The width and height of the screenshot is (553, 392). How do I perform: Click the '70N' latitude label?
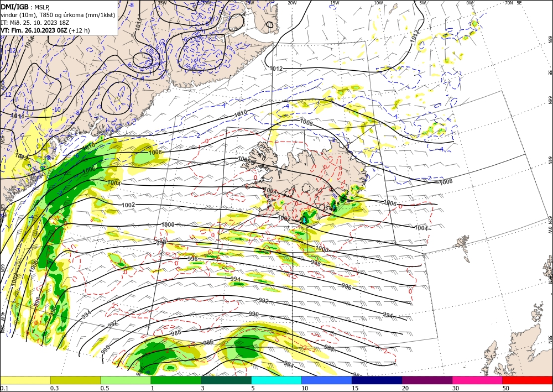click(509, 3)
